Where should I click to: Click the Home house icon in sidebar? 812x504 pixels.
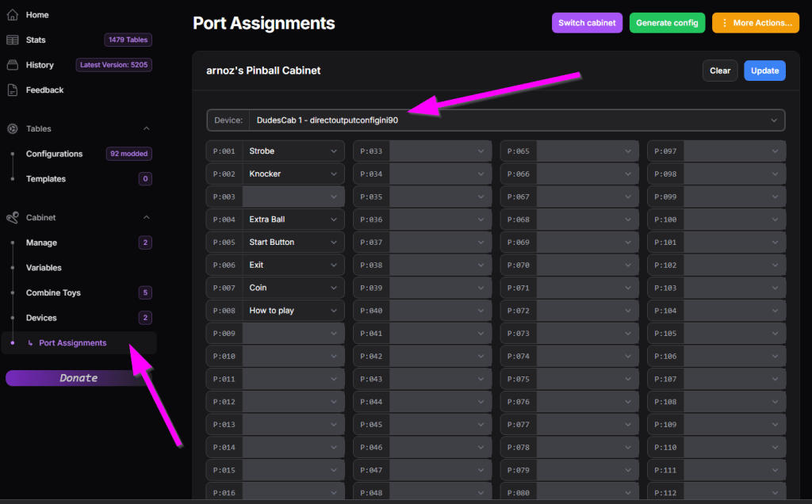point(13,15)
